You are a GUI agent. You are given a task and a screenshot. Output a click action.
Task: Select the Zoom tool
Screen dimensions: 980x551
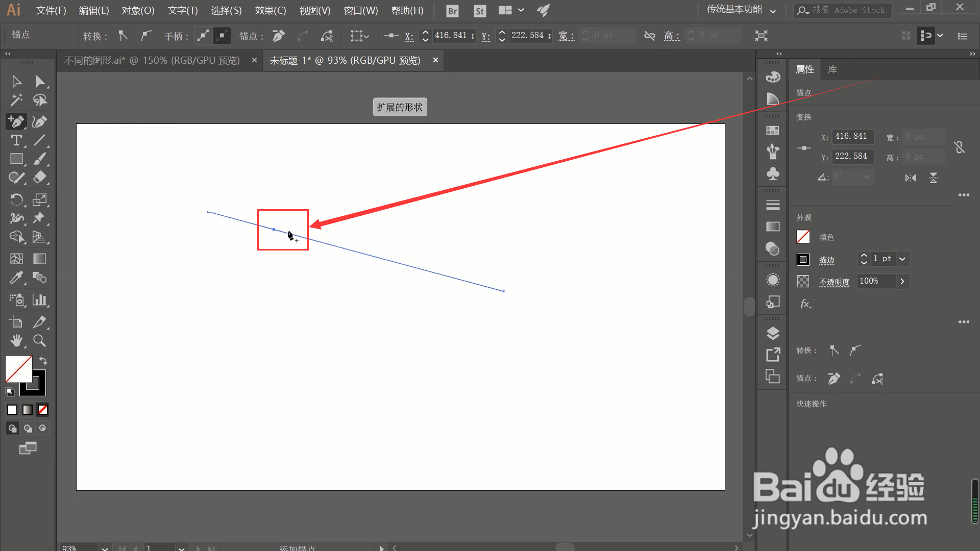[39, 341]
